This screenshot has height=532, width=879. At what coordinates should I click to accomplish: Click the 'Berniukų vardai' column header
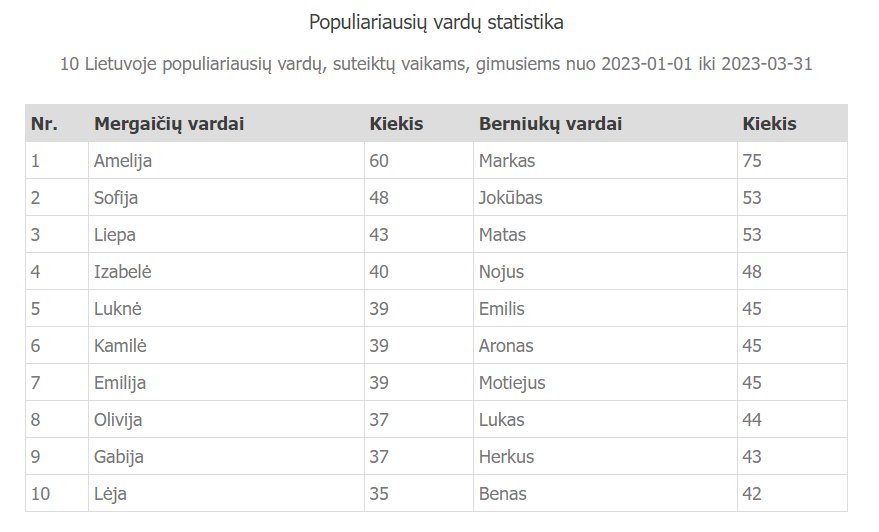(x=550, y=124)
